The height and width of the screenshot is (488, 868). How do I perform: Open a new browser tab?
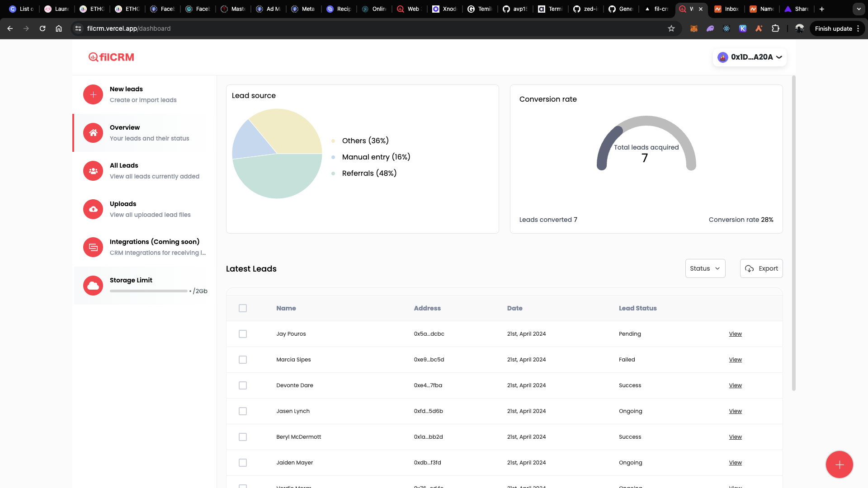pos(822,9)
